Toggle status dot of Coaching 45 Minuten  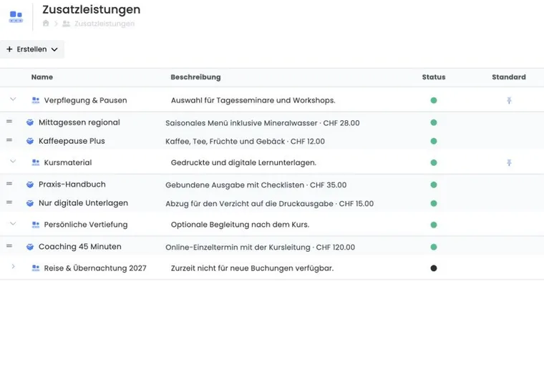[434, 247]
